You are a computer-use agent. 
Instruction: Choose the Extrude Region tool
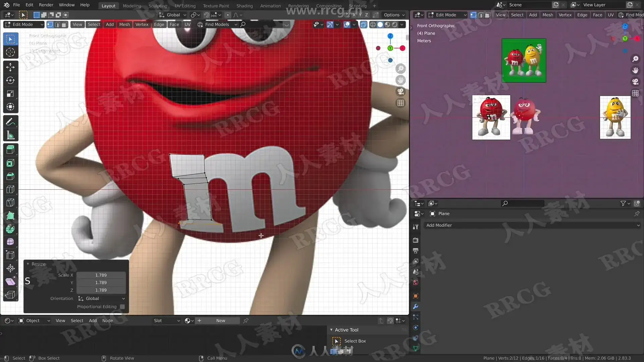click(10, 149)
